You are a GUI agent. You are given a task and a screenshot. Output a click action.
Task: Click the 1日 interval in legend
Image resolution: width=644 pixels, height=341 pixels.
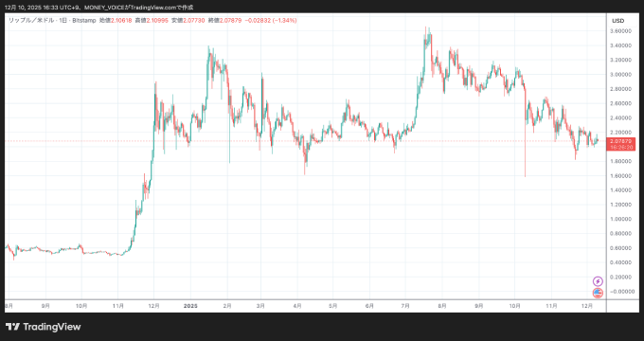coord(63,21)
